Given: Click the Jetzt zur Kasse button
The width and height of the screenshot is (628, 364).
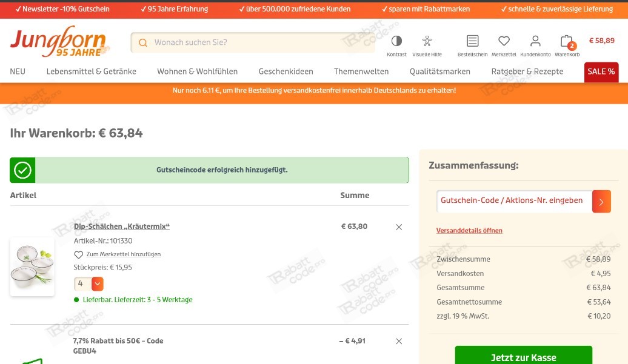Looking at the screenshot, I should point(523,357).
